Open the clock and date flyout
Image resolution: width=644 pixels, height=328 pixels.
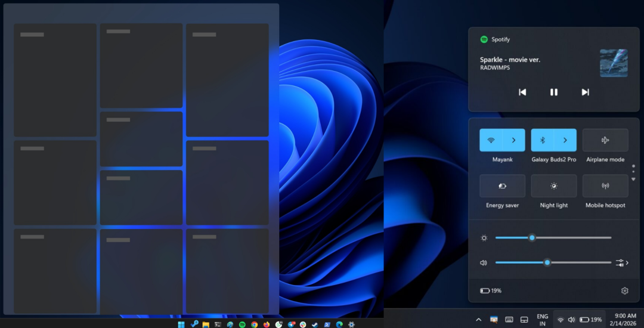pyautogui.click(x=625, y=320)
